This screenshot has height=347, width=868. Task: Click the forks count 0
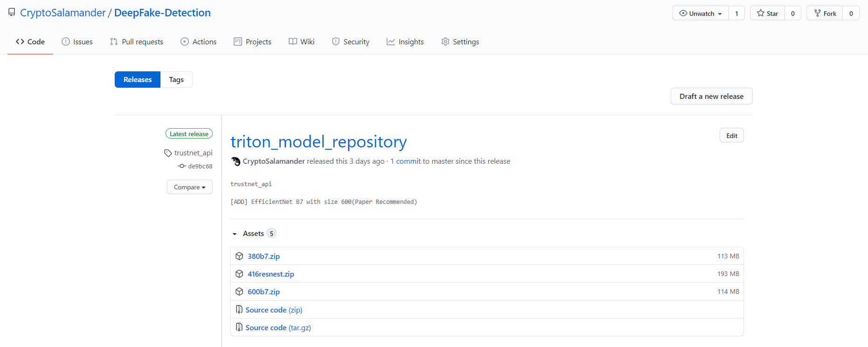coord(851,13)
